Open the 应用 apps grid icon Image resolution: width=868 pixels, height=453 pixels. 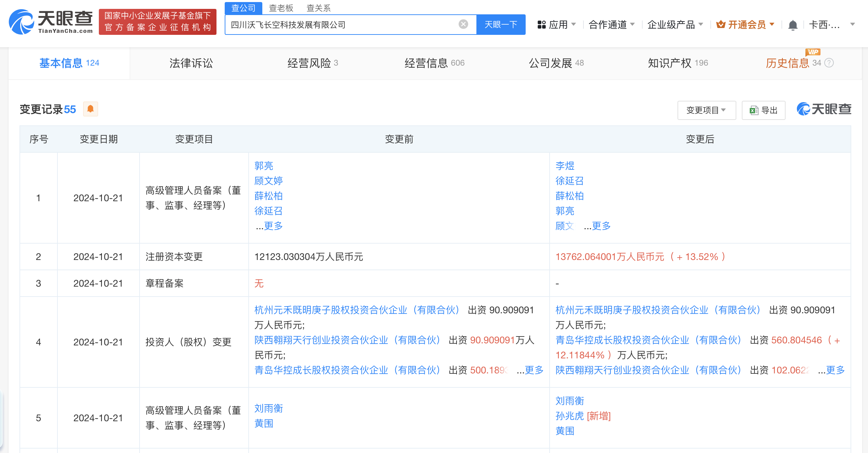tap(541, 25)
